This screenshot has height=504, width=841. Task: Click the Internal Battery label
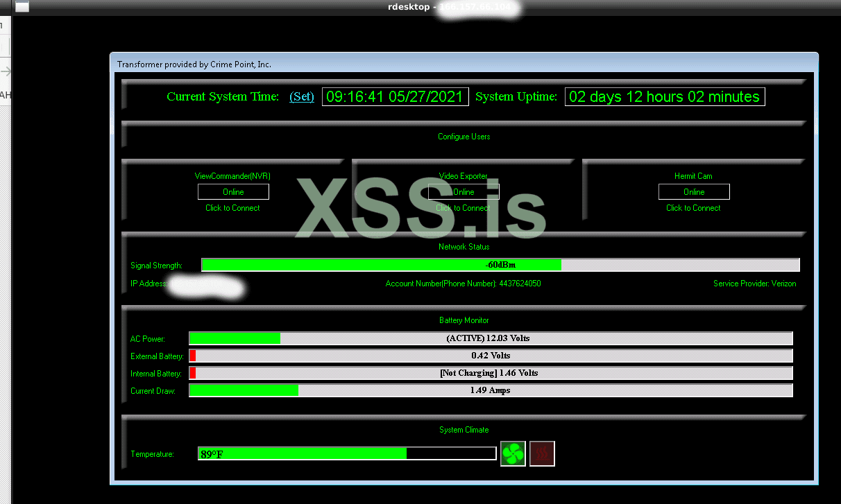(x=156, y=374)
